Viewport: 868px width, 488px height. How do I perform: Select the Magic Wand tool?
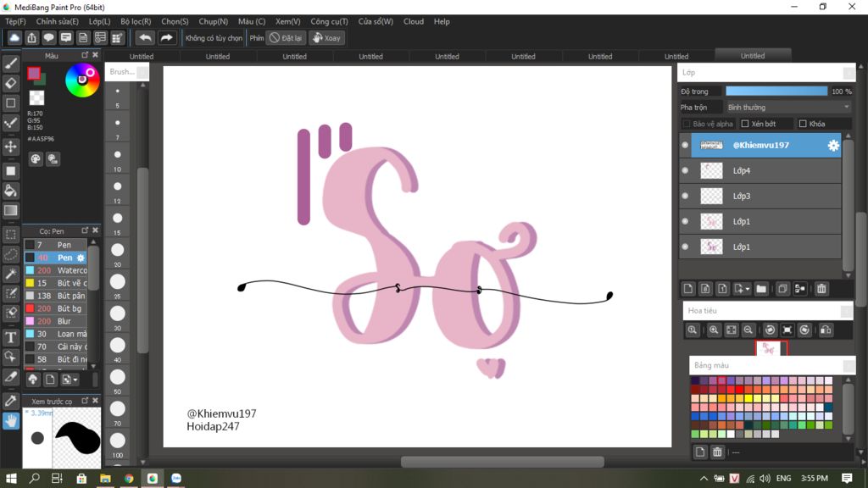(x=10, y=274)
